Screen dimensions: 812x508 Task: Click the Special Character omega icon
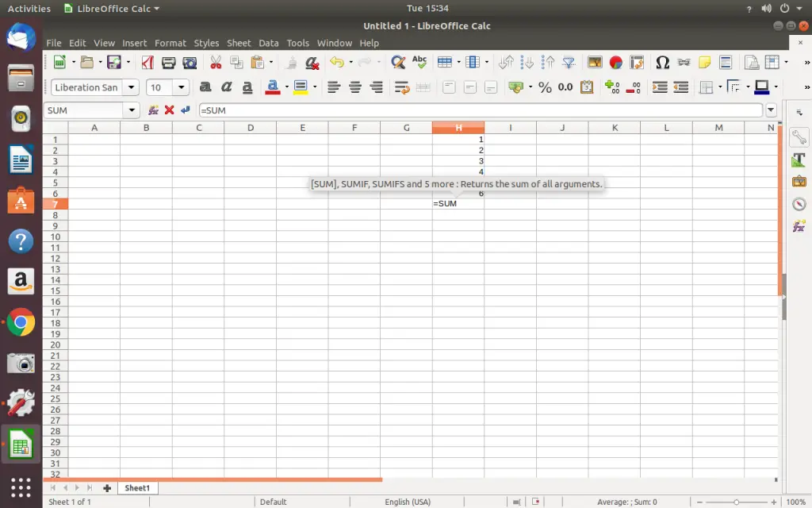662,63
